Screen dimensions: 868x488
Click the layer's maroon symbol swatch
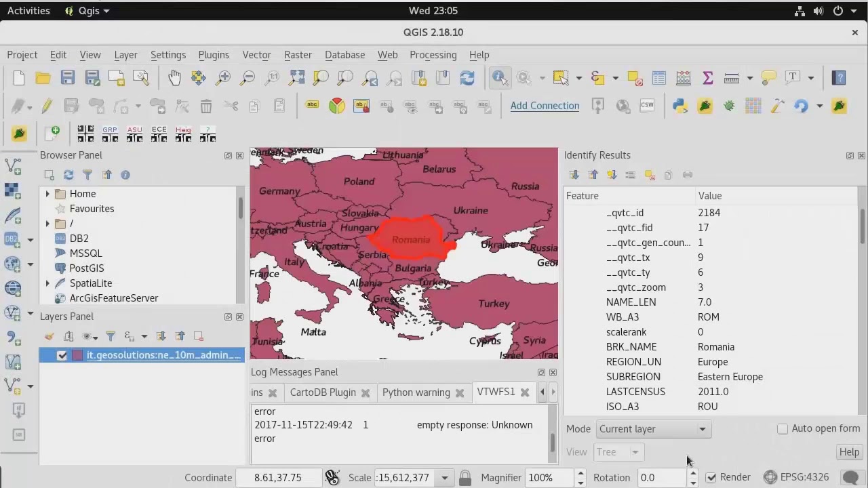point(77,355)
